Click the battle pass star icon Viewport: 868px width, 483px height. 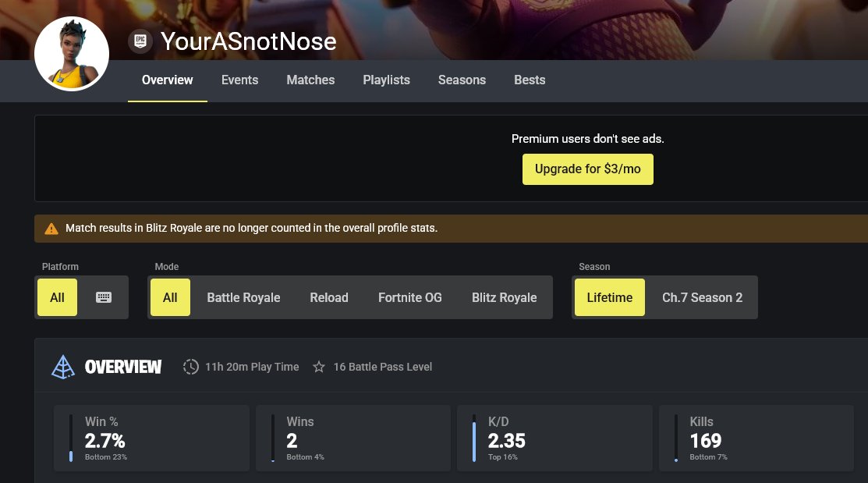point(319,367)
